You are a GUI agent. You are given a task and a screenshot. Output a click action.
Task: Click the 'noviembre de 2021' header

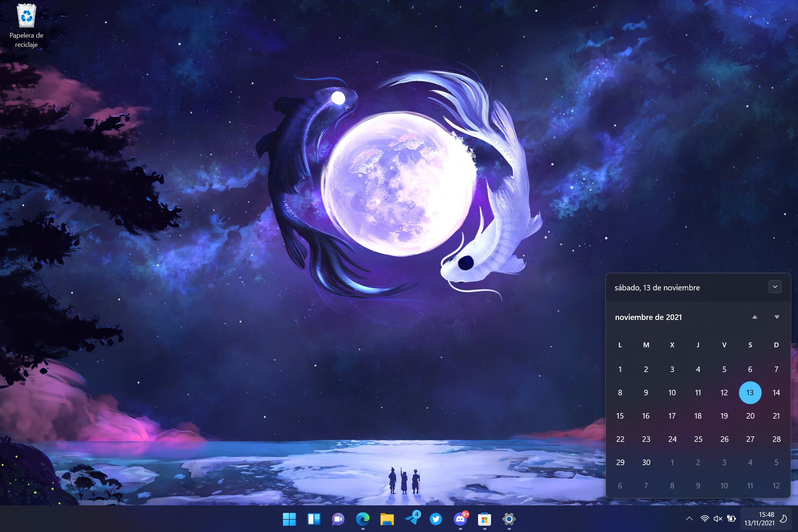click(648, 317)
